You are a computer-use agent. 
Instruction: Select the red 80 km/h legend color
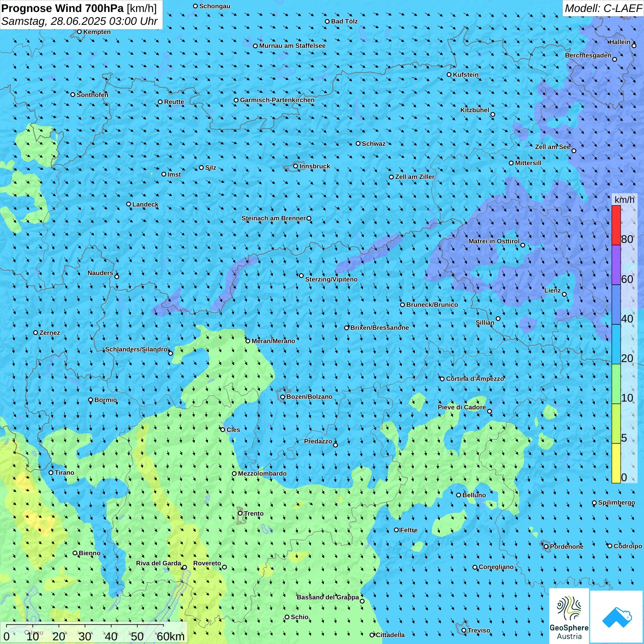pos(616,225)
